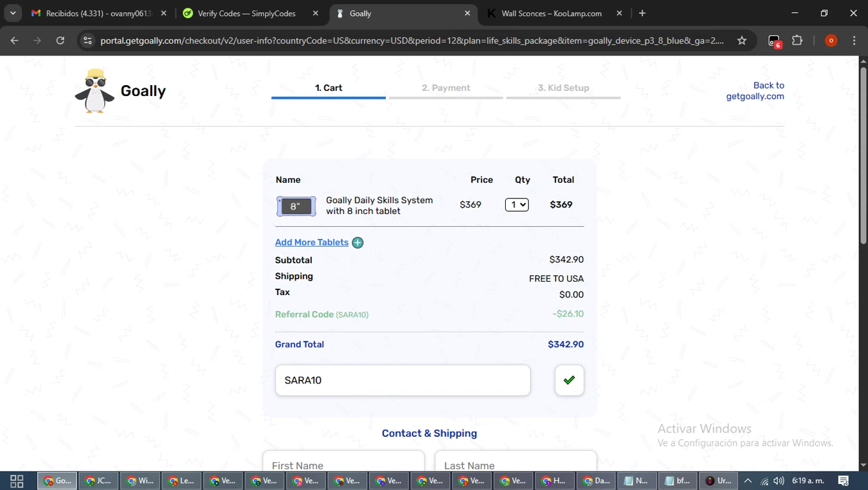Viewport: 868px width, 490px height.
Task: Select the 3. Kid Setup step tab
Action: click(x=564, y=88)
